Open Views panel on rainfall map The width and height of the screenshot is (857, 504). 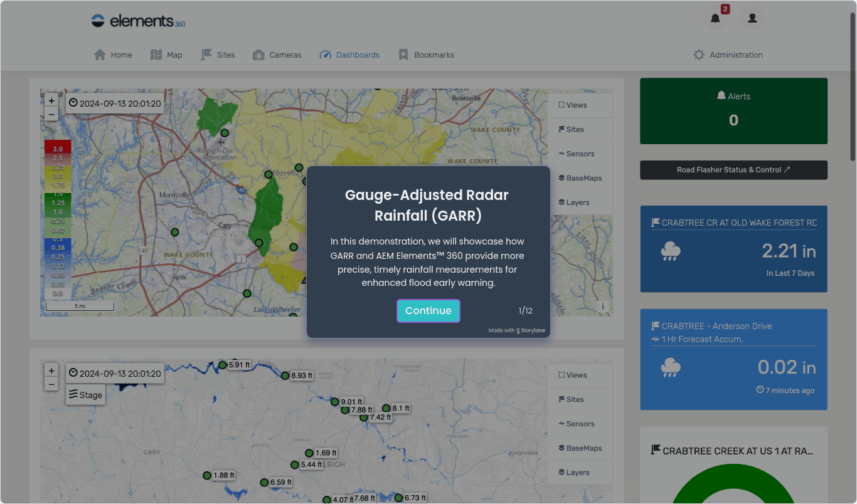[573, 105]
